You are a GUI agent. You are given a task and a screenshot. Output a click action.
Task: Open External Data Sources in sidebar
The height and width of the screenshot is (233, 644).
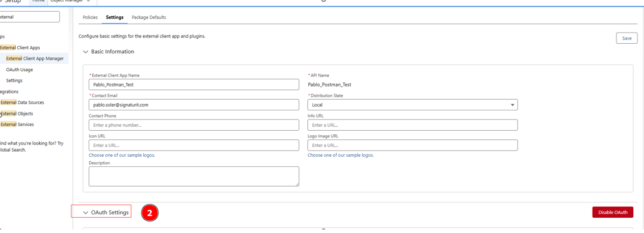tap(22, 103)
